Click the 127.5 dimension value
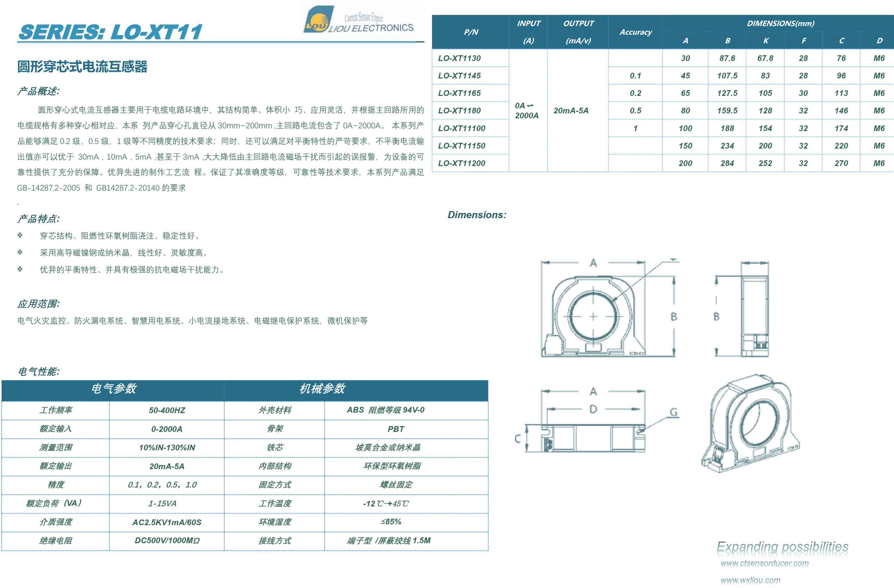 coord(727,93)
